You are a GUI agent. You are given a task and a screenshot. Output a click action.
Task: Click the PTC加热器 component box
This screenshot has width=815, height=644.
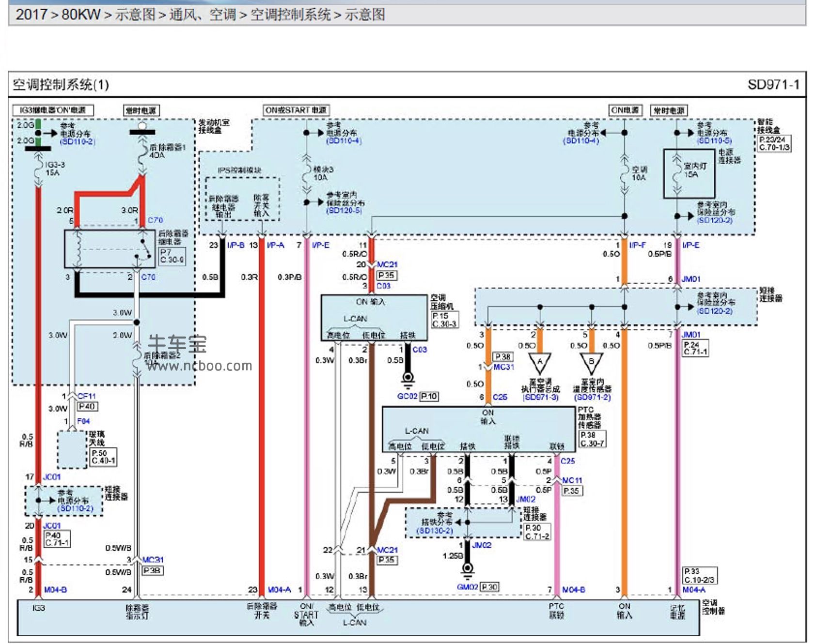[x=479, y=429]
